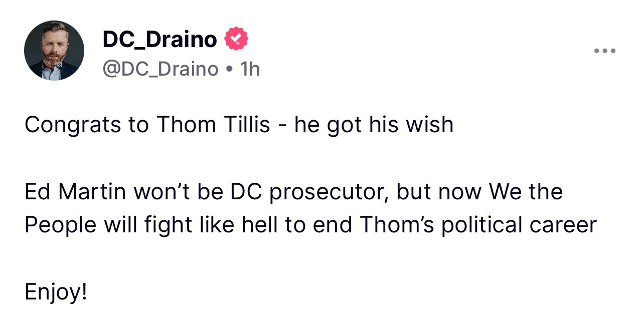Click the words 'Ed Martin' in the tweet body
The height and width of the screenshot is (321, 644).
[x=75, y=191]
